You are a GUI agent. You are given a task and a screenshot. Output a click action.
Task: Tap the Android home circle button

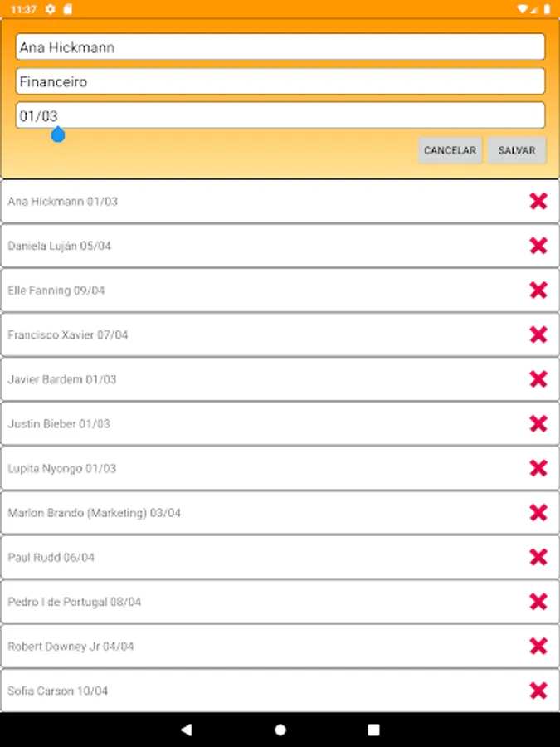[280, 730]
